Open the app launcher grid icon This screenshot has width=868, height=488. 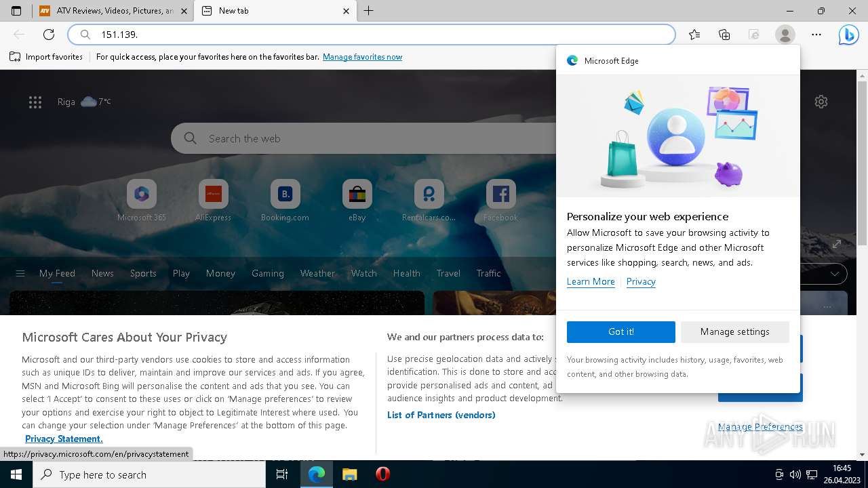[35, 102]
